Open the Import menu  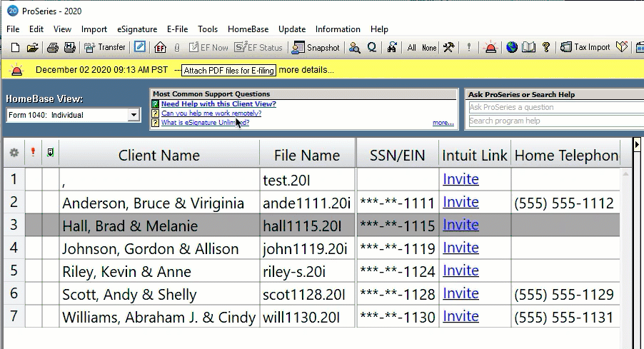point(94,29)
